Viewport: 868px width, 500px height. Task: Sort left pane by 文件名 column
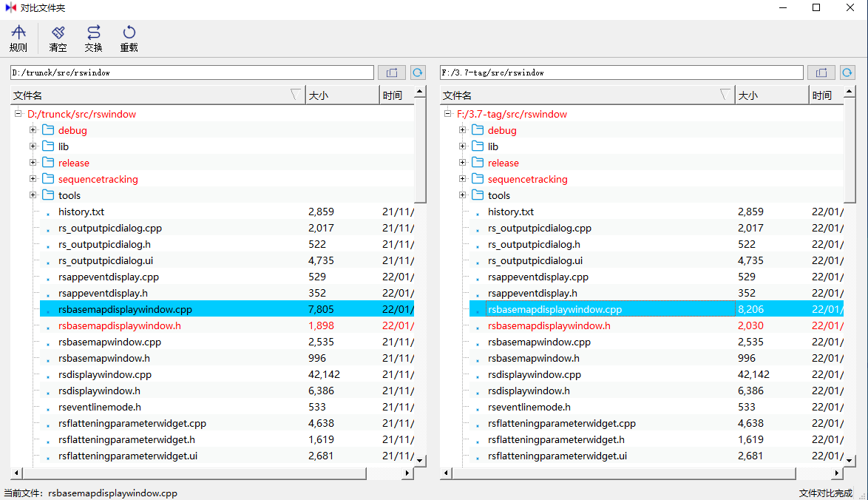tap(157, 95)
